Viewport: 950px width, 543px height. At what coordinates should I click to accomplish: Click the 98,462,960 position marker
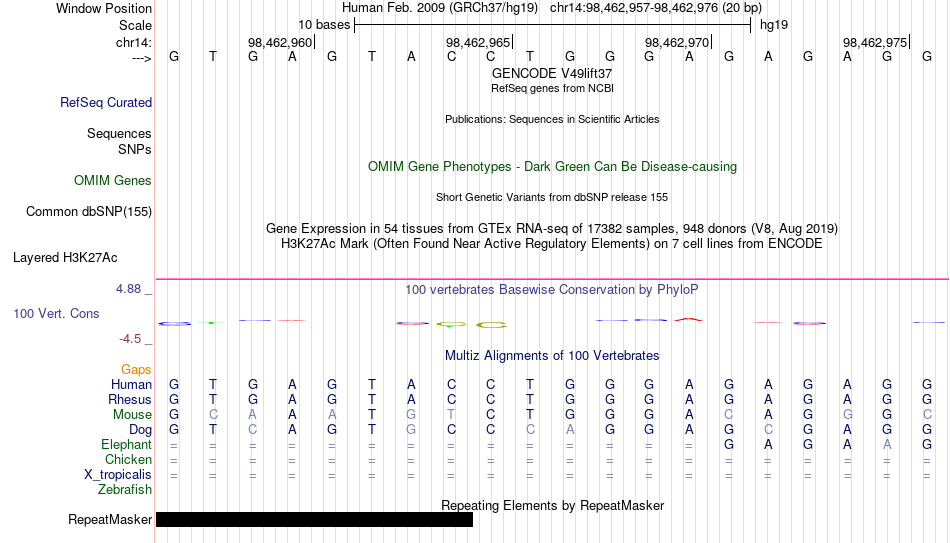coord(280,42)
